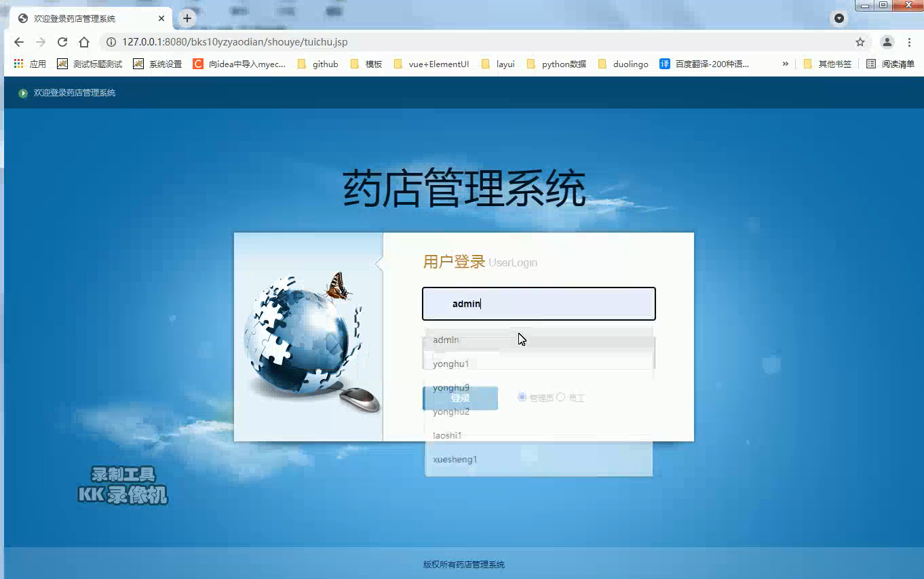This screenshot has width=924, height=579.
Task: Reload the current page
Action: (62, 42)
